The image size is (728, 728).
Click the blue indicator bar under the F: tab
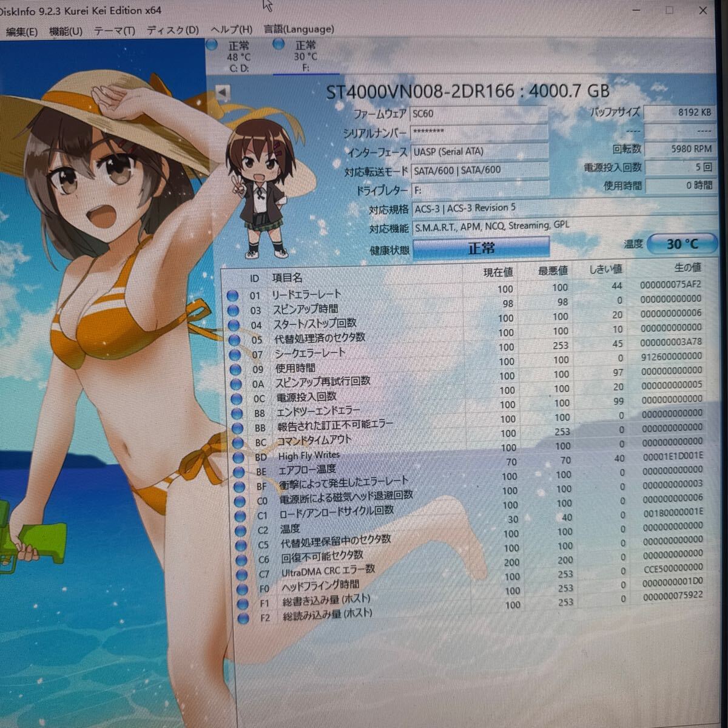coord(306,75)
